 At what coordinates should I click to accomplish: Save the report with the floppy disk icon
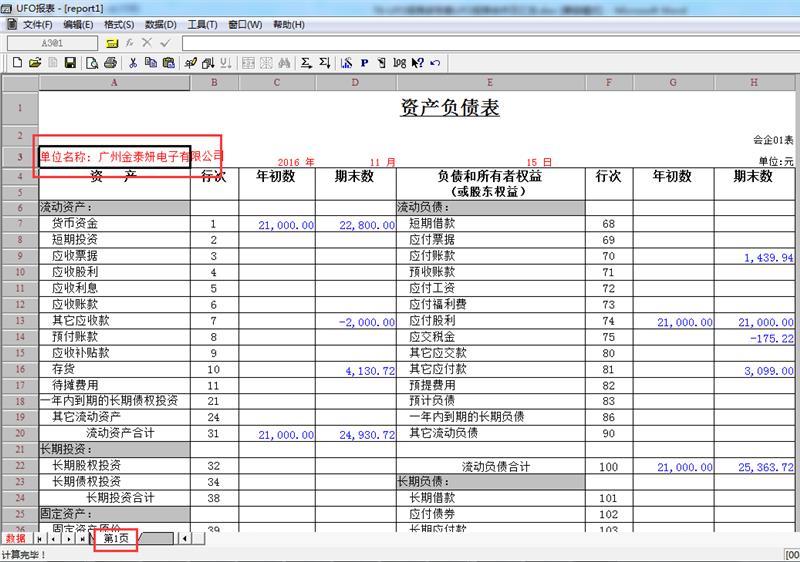(70, 63)
